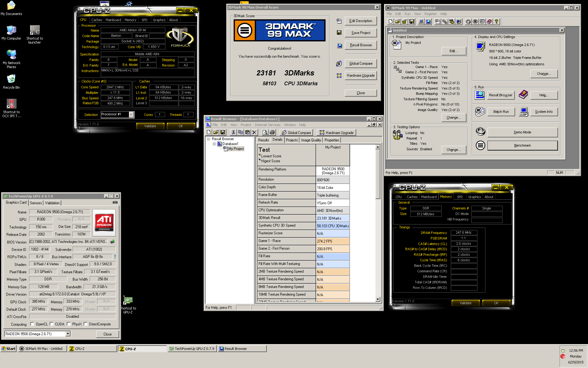
Task: Click Print icon in Result Browser toolbar
Action: tap(272, 132)
